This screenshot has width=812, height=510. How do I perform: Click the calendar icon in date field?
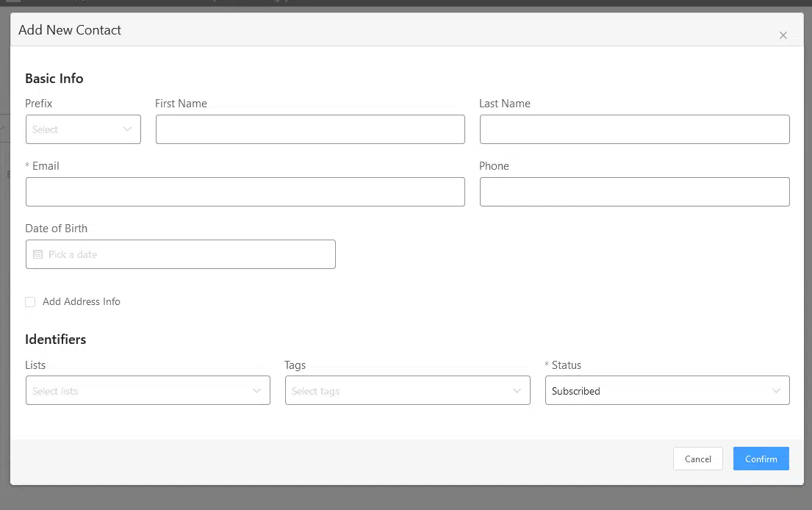pyautogui.click(x=37, y=254)
